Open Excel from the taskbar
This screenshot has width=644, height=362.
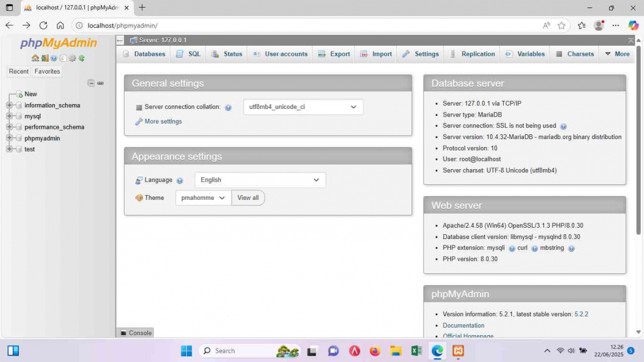416,351
